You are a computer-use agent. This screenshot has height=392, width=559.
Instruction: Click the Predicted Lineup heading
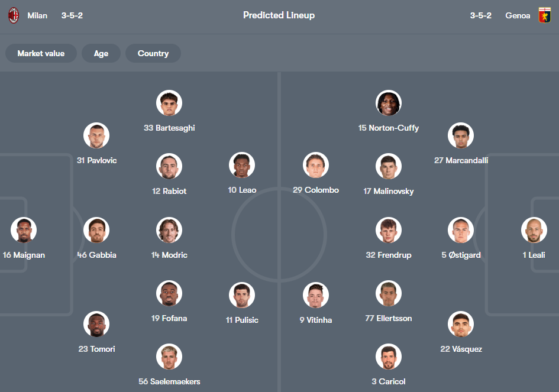(x=279, y=15)
